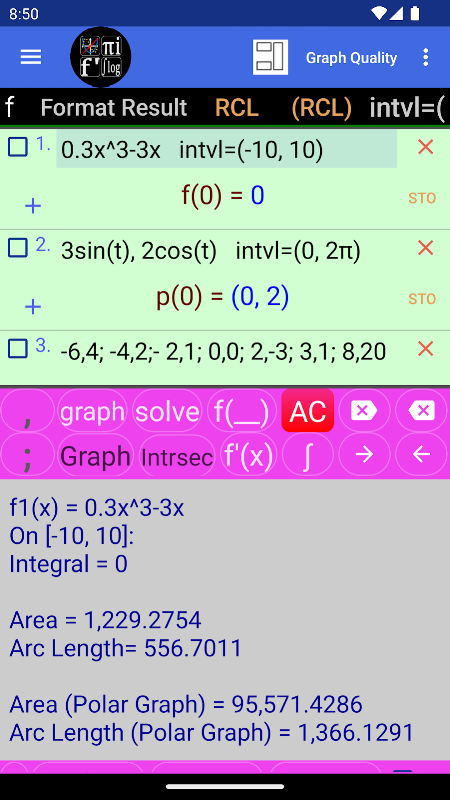
Task: Tap the backspace delete key icon
Action: [x=421, y=410]
